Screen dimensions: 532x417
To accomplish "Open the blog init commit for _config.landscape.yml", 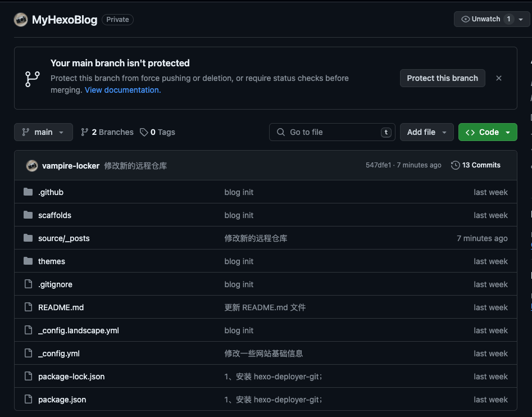I will (x=239, y=330).
